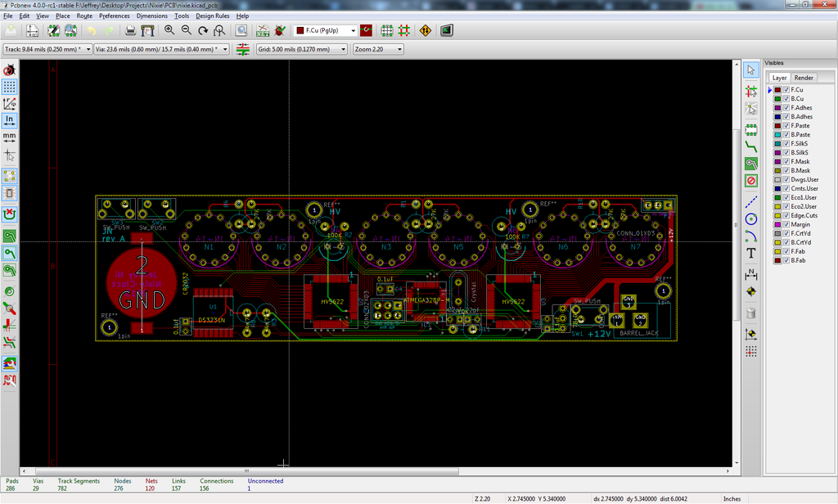Select the Delete items trash tool

pyautogui.click(x=751, y=313)
